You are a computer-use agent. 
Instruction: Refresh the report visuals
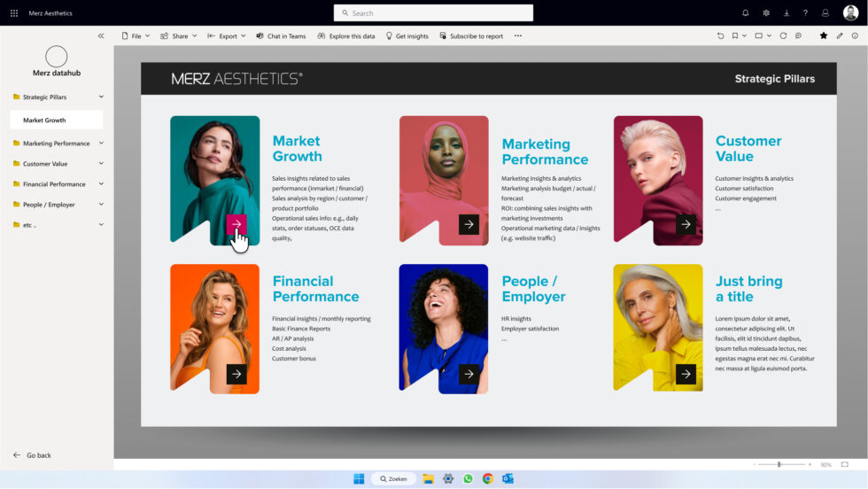pos(783,36)
